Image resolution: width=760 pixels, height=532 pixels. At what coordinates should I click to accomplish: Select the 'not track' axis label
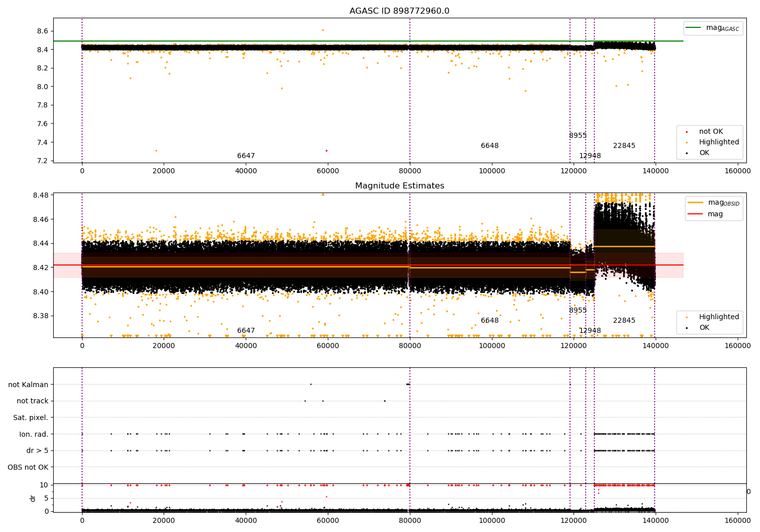[32, 401]
